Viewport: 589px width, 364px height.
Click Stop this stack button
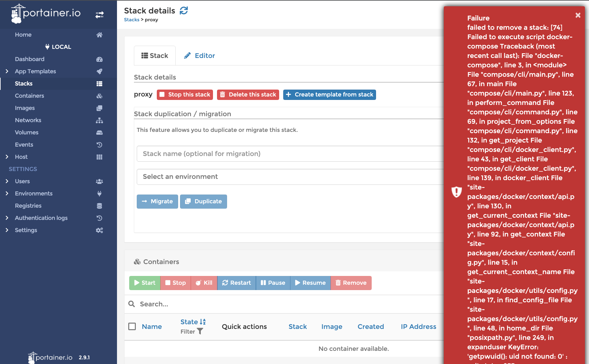click(x=185, y=95)
